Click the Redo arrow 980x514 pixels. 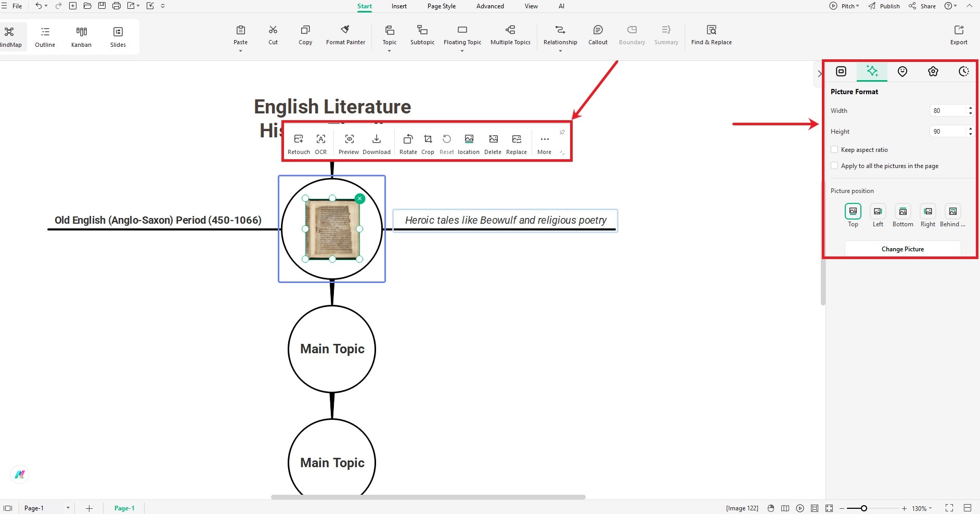[x=58, y=6]
